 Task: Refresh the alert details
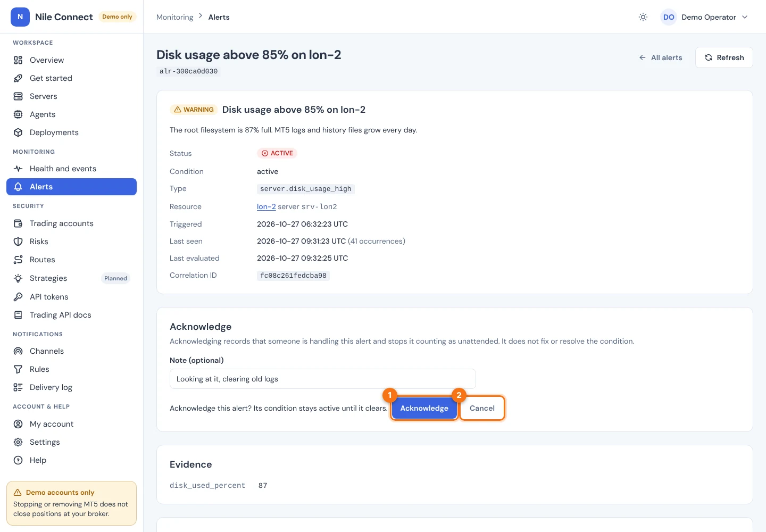[724, 57]
